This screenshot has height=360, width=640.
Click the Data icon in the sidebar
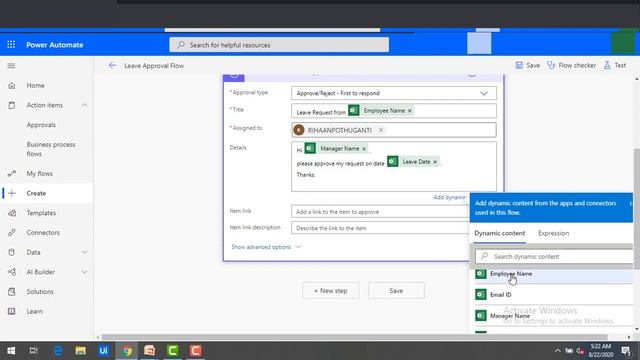pyautogui.click(x=12, y=252)
